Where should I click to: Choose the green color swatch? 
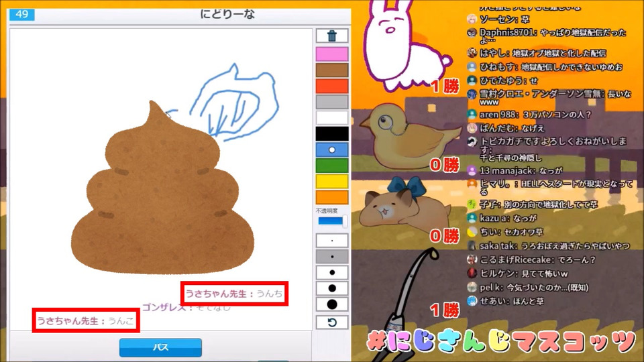pos(332,166)
